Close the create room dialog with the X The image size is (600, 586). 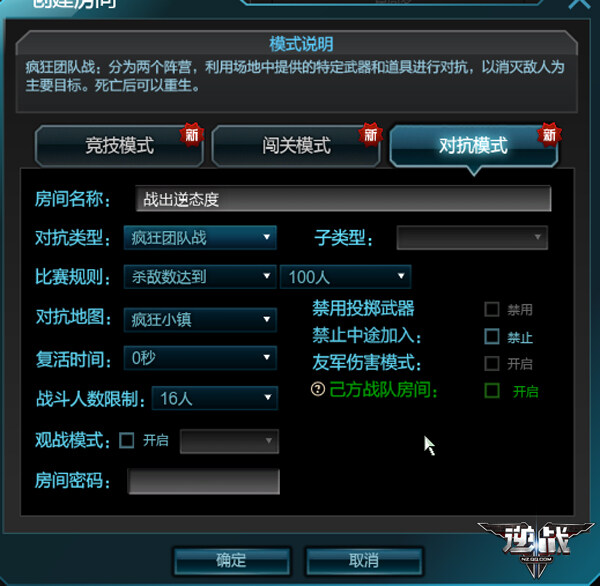(580, 4)
